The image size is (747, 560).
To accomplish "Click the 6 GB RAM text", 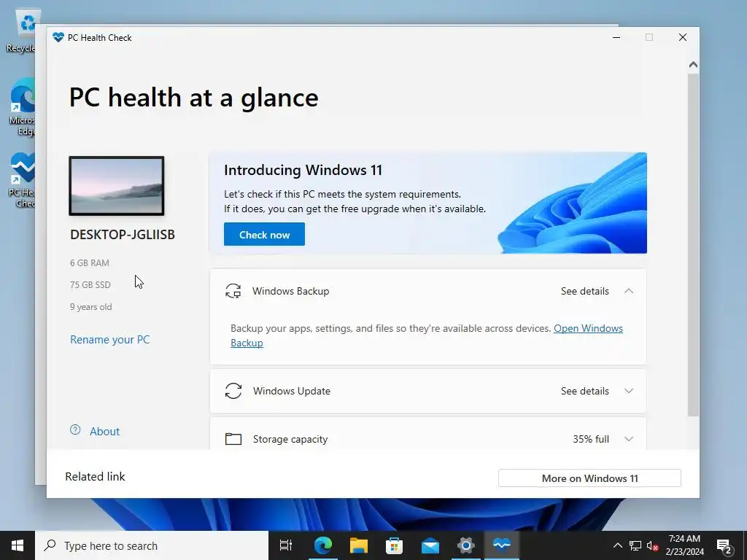I will coord(90,262).
